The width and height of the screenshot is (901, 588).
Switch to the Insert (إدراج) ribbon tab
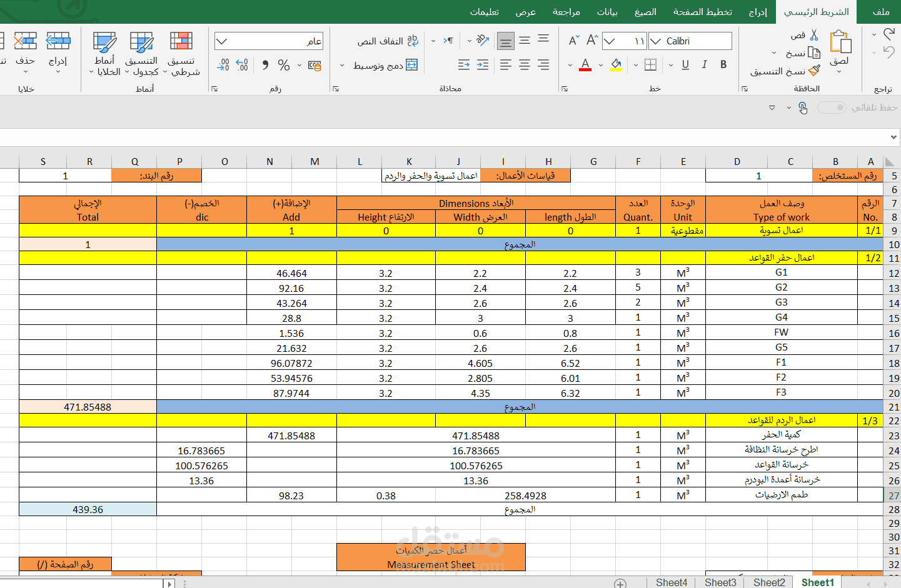pos(758,12)
